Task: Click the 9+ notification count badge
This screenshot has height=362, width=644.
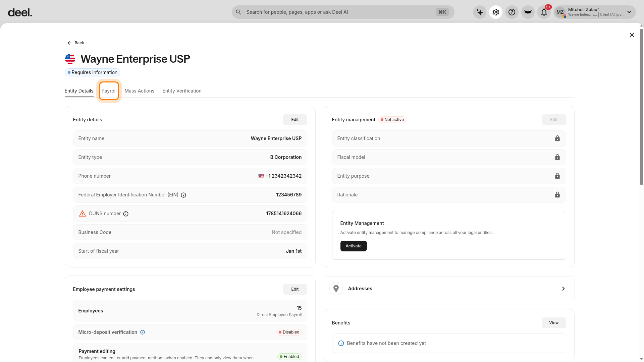Action: coord(548,7)
